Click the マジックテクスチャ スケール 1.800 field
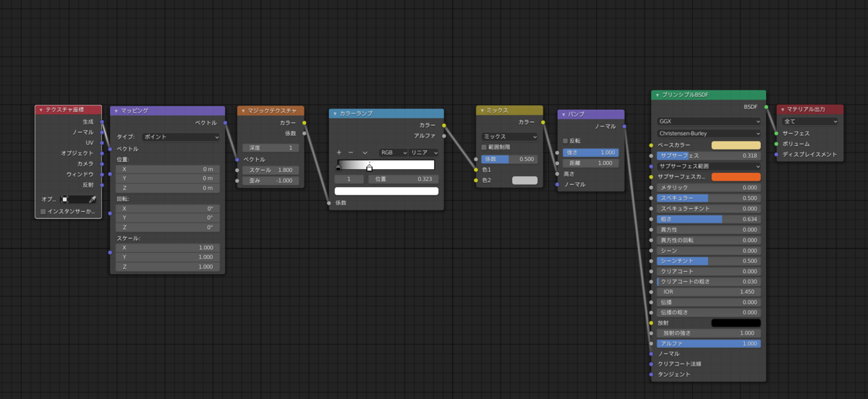This screenshot has width=868, height=399. coord(271,170)
